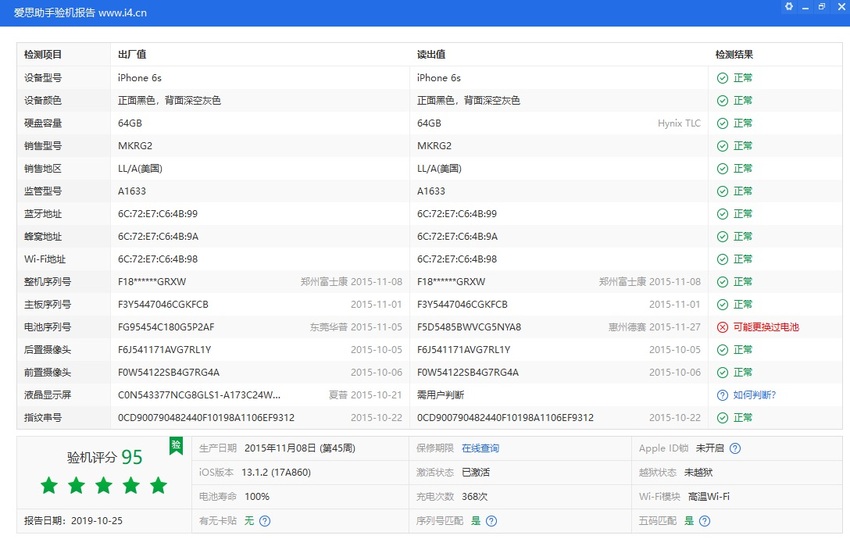
Task: Click the 检测结果 column header
Action: (x=734, y=55)
